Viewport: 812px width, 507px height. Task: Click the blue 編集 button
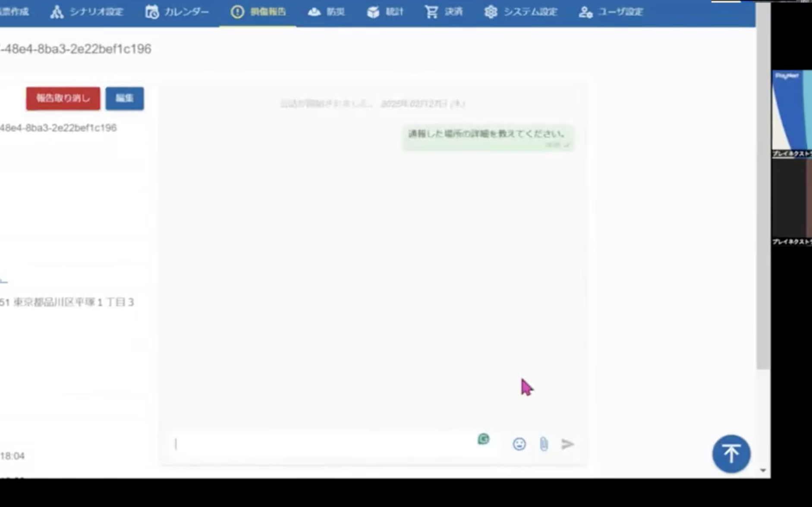[124, 98]
